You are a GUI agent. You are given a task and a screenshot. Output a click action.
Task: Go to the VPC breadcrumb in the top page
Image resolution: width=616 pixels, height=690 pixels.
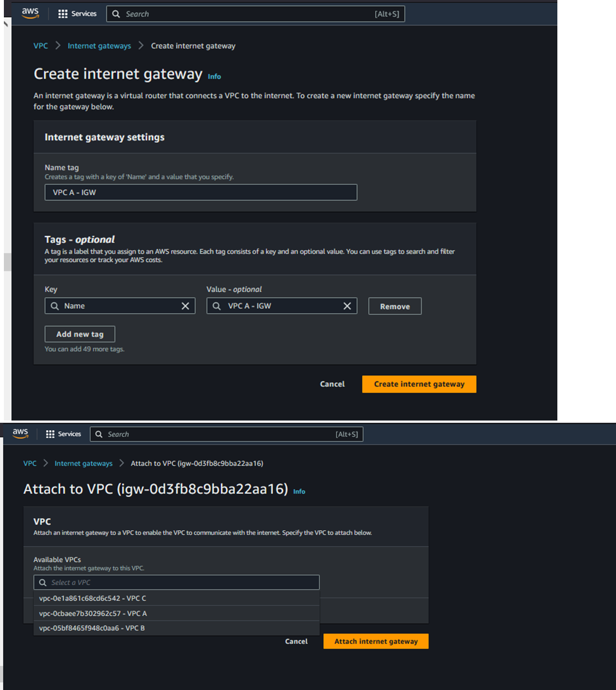tap(40, 46)
